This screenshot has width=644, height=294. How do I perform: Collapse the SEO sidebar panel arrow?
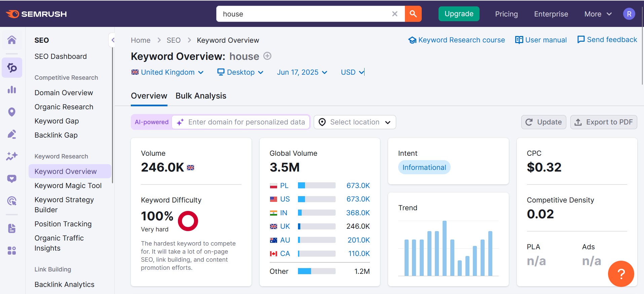pos(113,40)
